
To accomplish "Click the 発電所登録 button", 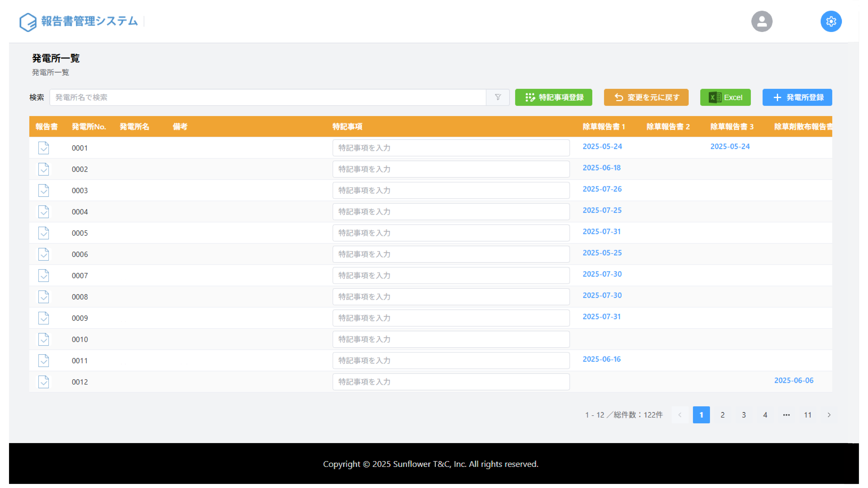I will click(797, 97).
